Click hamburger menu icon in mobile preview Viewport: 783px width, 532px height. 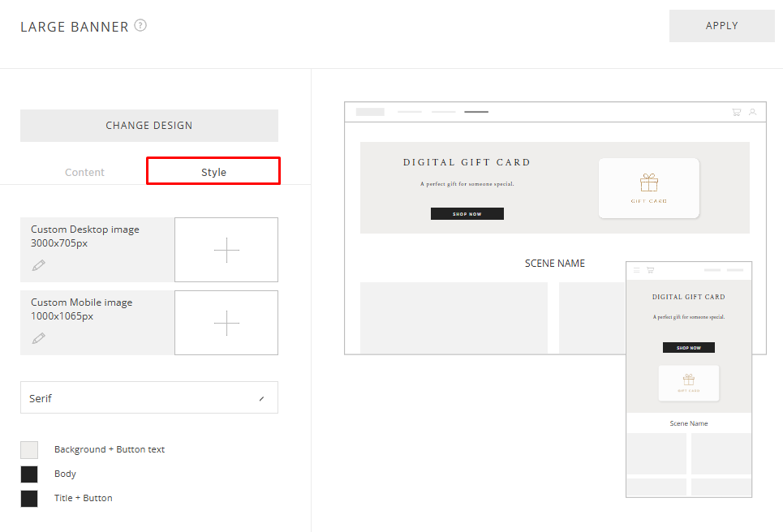(637, 270)
